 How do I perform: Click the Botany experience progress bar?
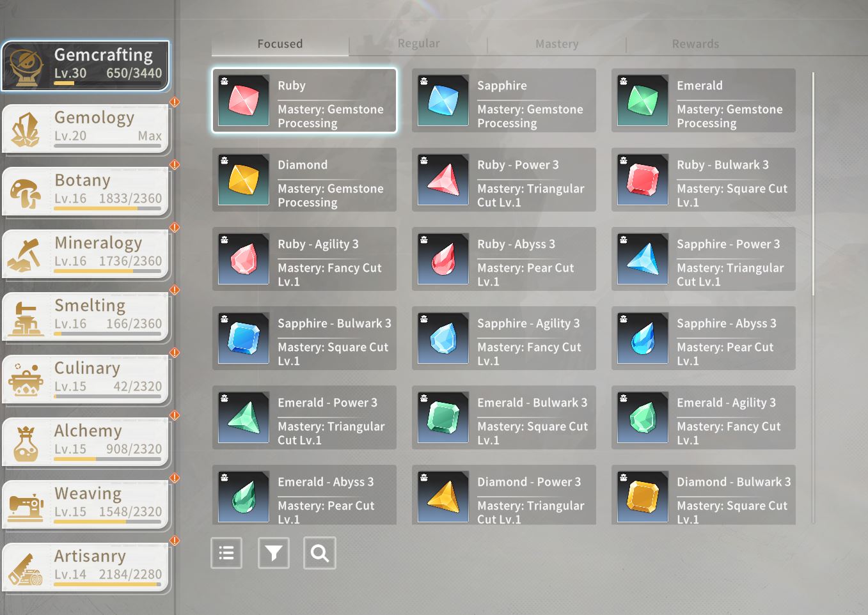107,208
